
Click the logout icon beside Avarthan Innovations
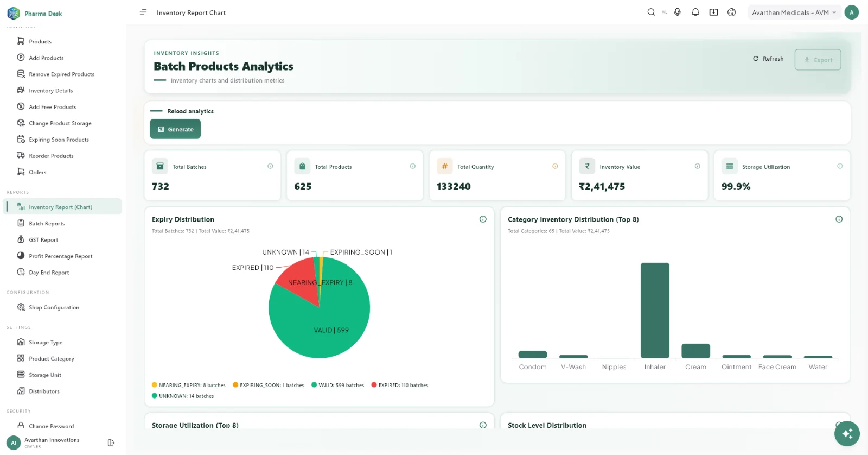111,443
